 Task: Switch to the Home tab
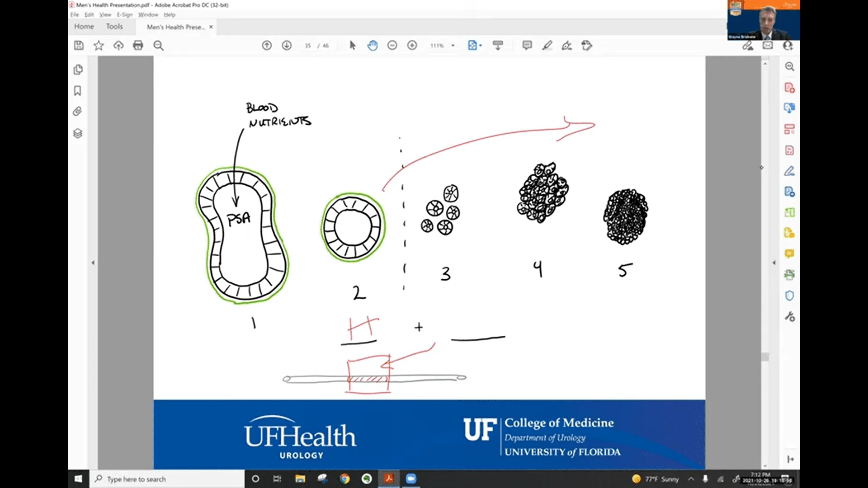pyautogui.click(x=84, y=27)
